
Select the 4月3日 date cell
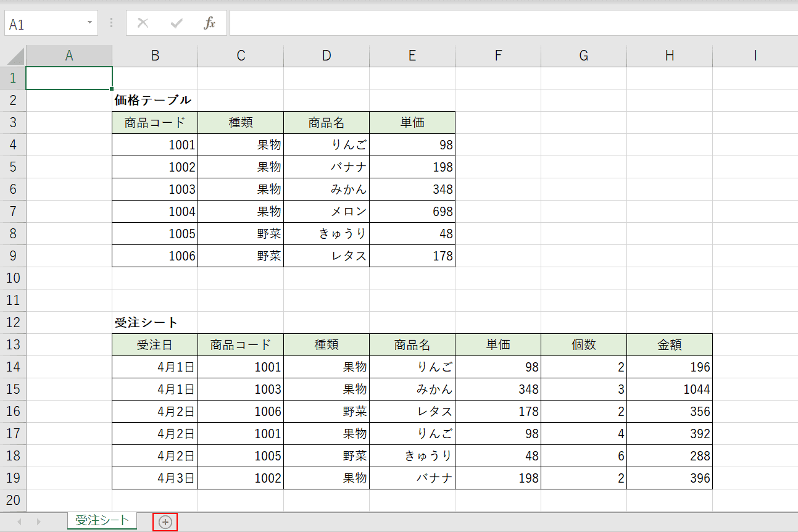pyautogui.click(x=155, y=478)
